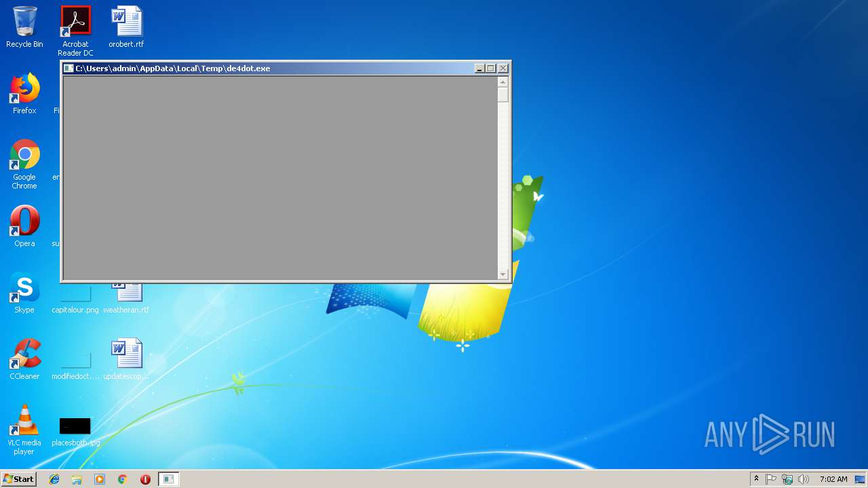Launch Google Chrome desktop shortcut

pyautogui.click(x=24, y=164)
